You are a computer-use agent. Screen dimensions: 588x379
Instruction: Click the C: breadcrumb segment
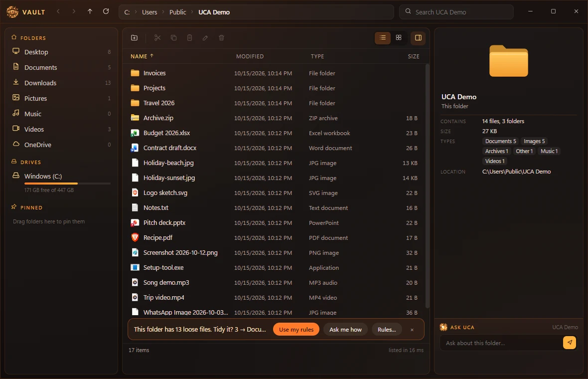(127, 12)
